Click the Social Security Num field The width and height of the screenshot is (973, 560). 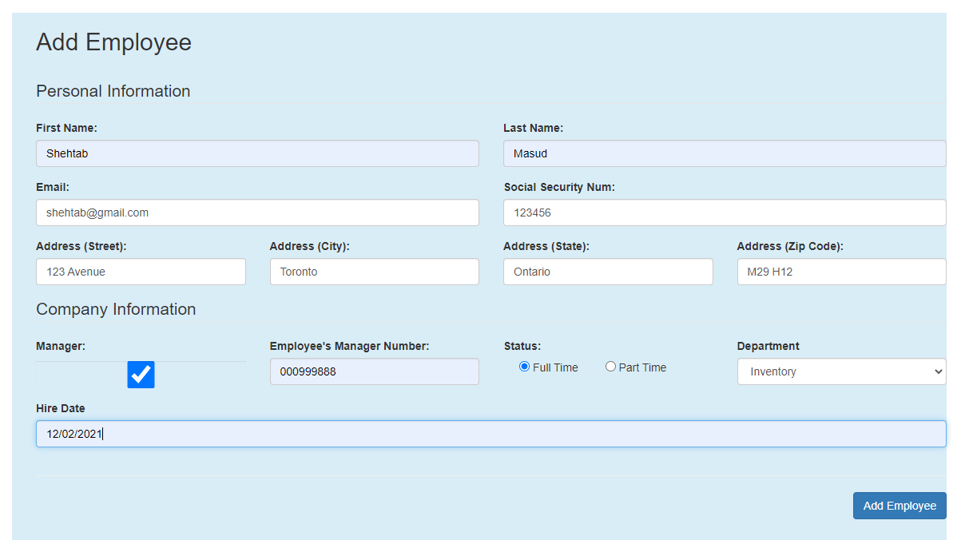pyautogui.click(x=724, y=212)
